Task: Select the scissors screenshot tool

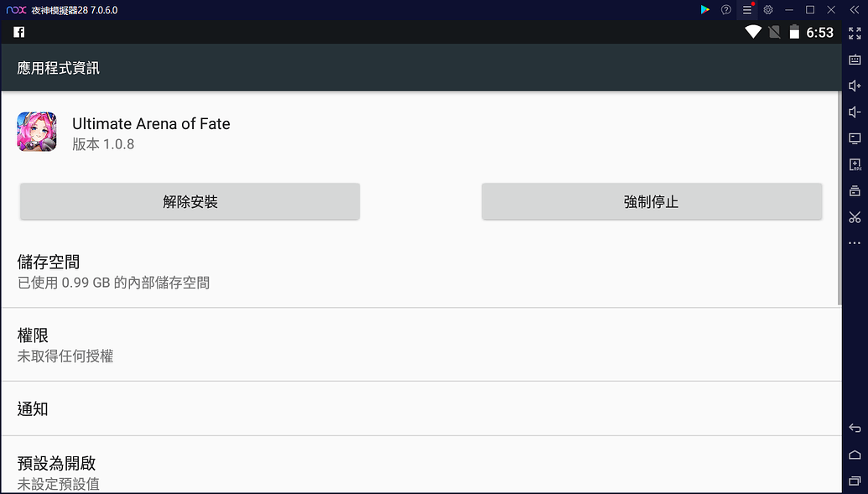Action: 854,217
